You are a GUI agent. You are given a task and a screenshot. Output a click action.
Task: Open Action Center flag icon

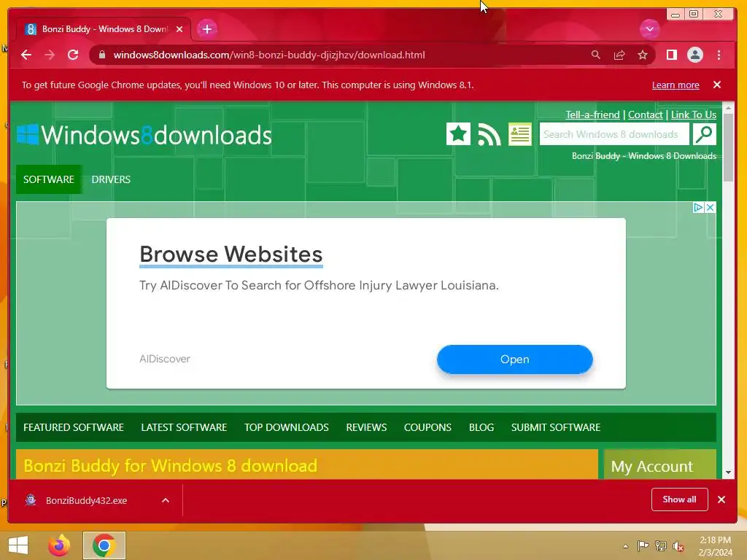click(x=643, y=546)
